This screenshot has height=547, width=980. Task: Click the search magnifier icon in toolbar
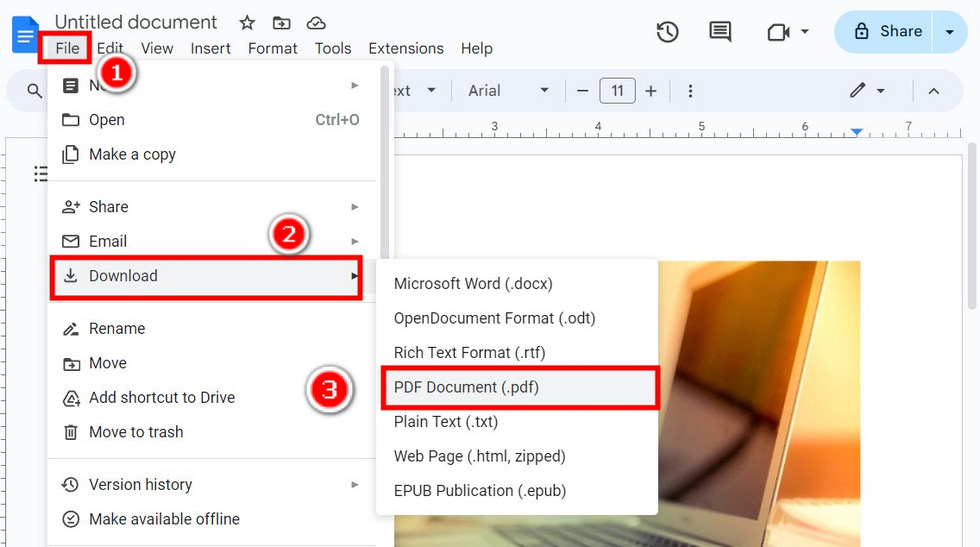[x=35, y=91]
